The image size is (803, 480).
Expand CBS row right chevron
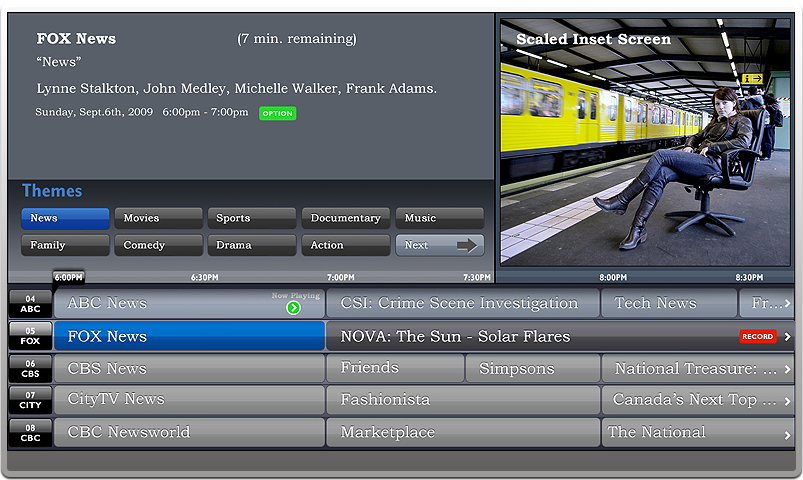(x=787, y=369)
